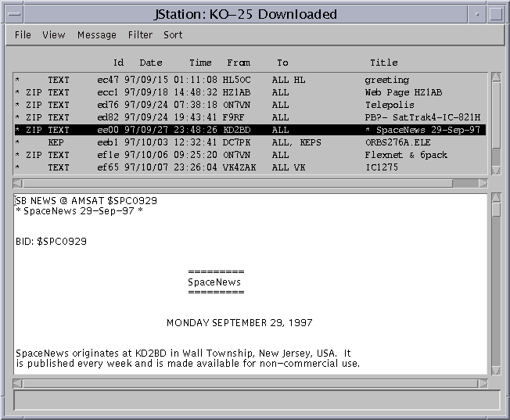Click the text pane horizontal scroll-left arrow

click(x=18, y=383)
